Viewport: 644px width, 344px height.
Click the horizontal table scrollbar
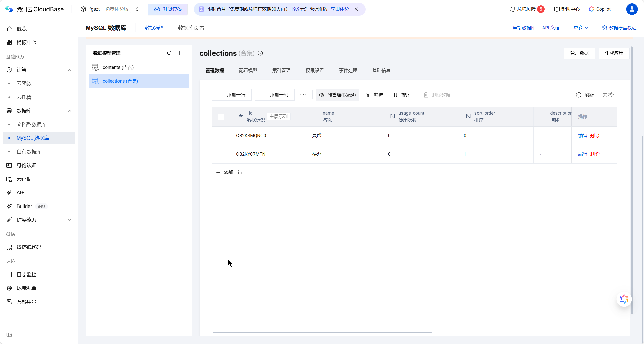[322, 333]
